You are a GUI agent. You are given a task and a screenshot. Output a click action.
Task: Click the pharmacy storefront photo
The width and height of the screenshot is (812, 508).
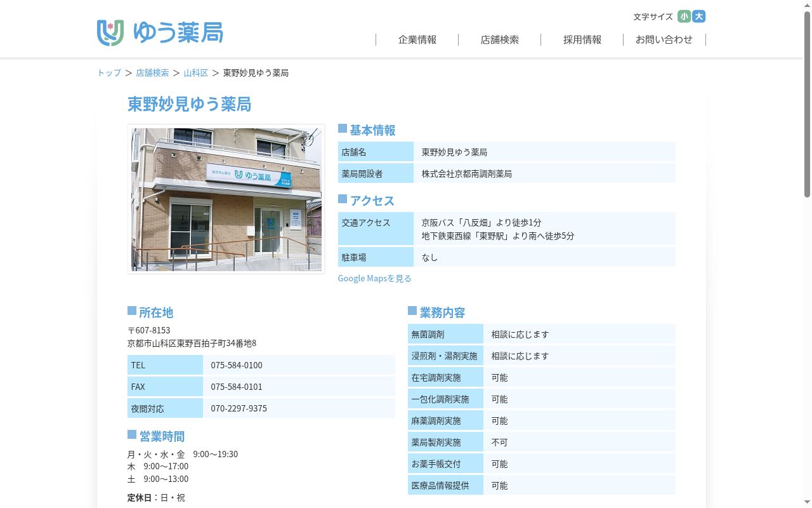point(226,199)
